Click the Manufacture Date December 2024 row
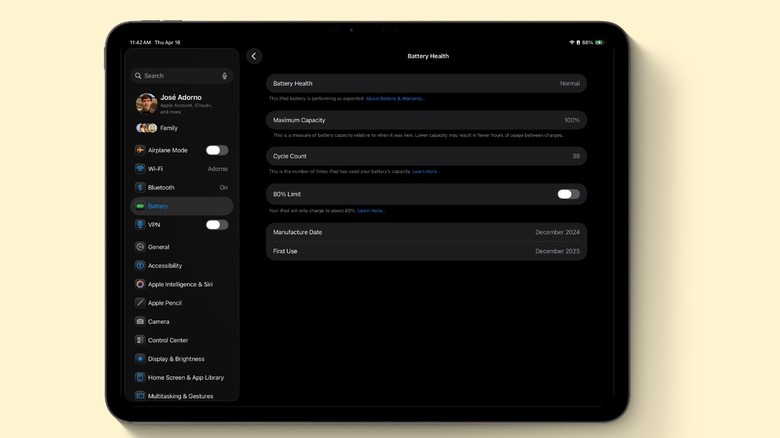This screenshot has height=438, width=780. tap(426, 232)
